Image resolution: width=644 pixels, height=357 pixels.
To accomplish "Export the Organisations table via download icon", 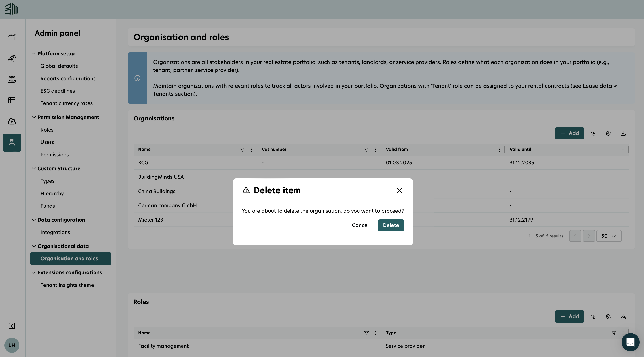I will (623, 133).
